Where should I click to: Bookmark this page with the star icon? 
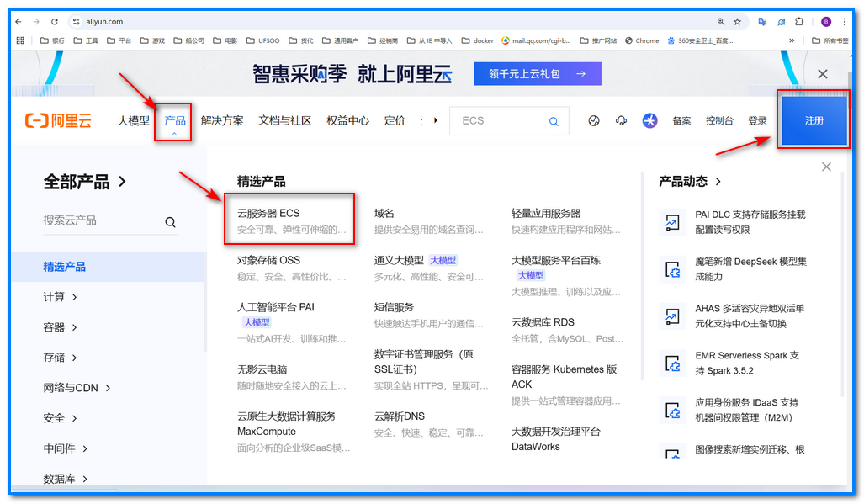click(x=737, y=22)
